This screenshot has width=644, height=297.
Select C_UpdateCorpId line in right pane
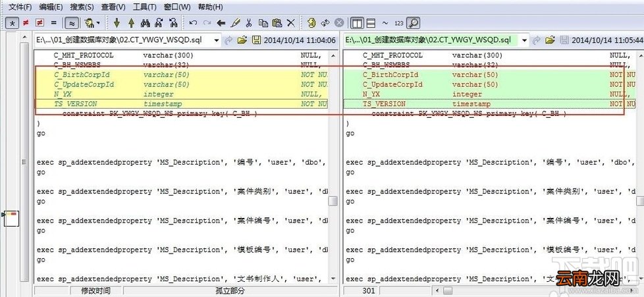click(488, 85)
